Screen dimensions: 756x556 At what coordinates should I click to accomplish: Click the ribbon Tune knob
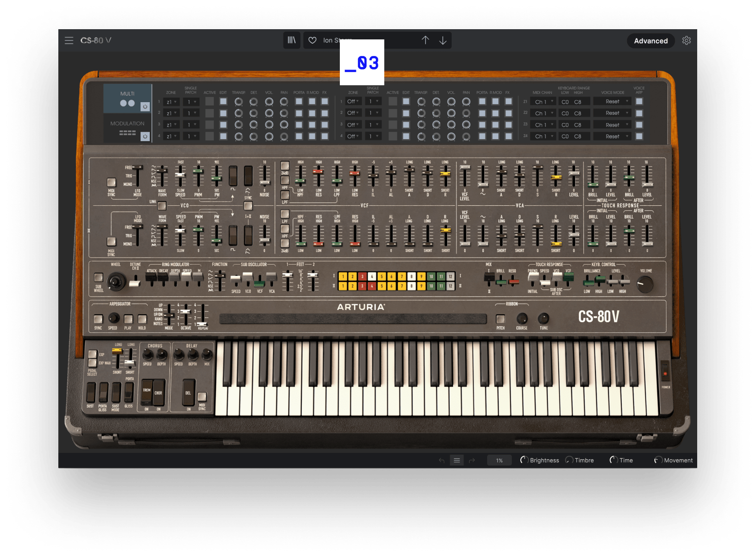pyautogui.click(x=544, y=319)
